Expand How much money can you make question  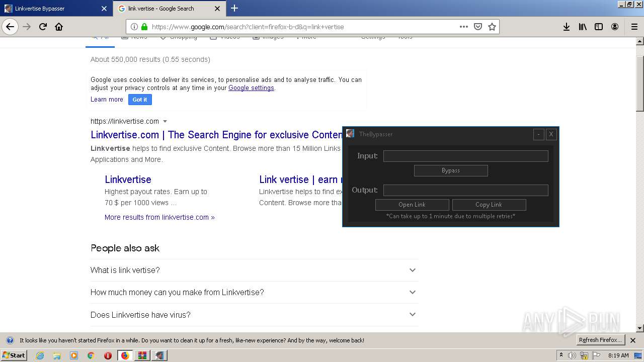[x=254, y=292]
